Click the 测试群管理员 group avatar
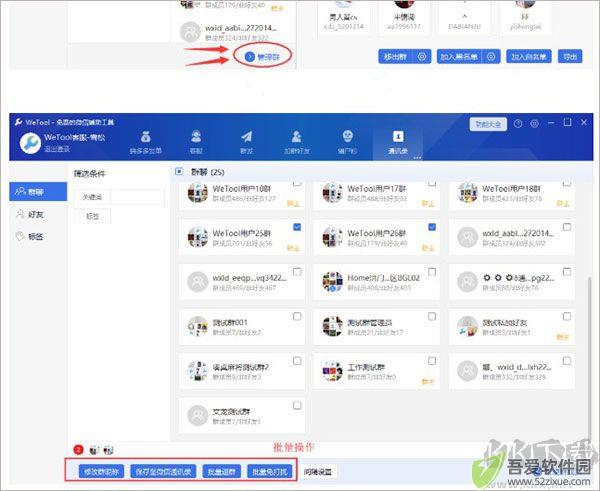600x491 pixels. (333, 326)
